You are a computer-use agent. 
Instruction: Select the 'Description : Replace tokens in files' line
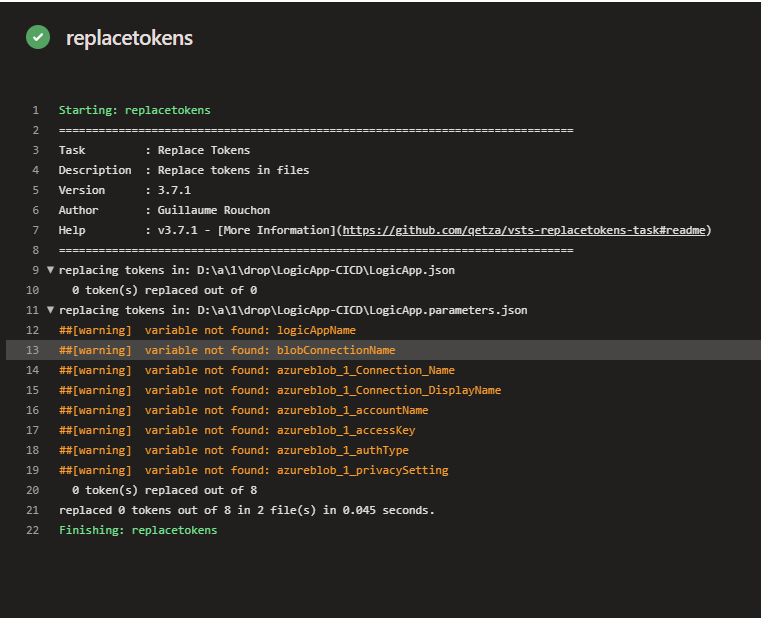184,170
